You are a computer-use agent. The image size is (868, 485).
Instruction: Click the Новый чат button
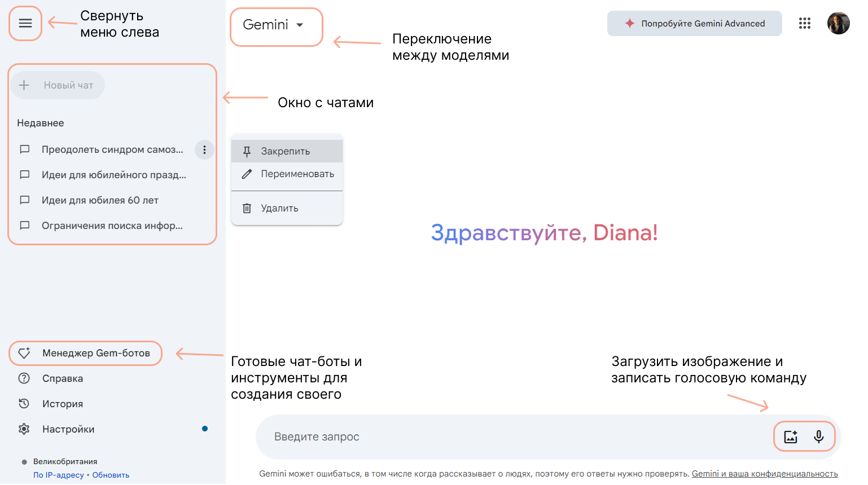pos(58,86)
